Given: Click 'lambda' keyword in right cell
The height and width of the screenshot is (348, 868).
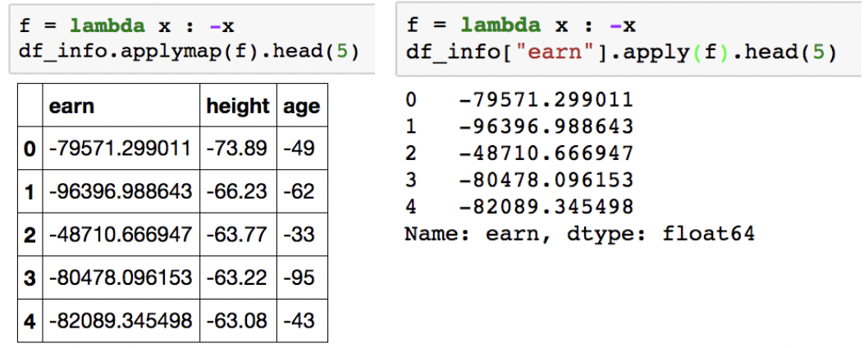Looking at the screenshot, I should pyautogui.click(x=501, y=25).
